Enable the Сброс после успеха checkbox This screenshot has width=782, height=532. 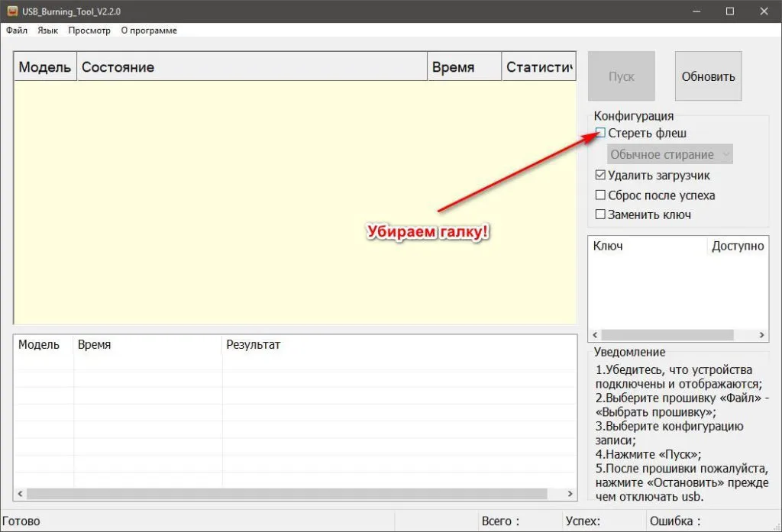tap(600, 195)
